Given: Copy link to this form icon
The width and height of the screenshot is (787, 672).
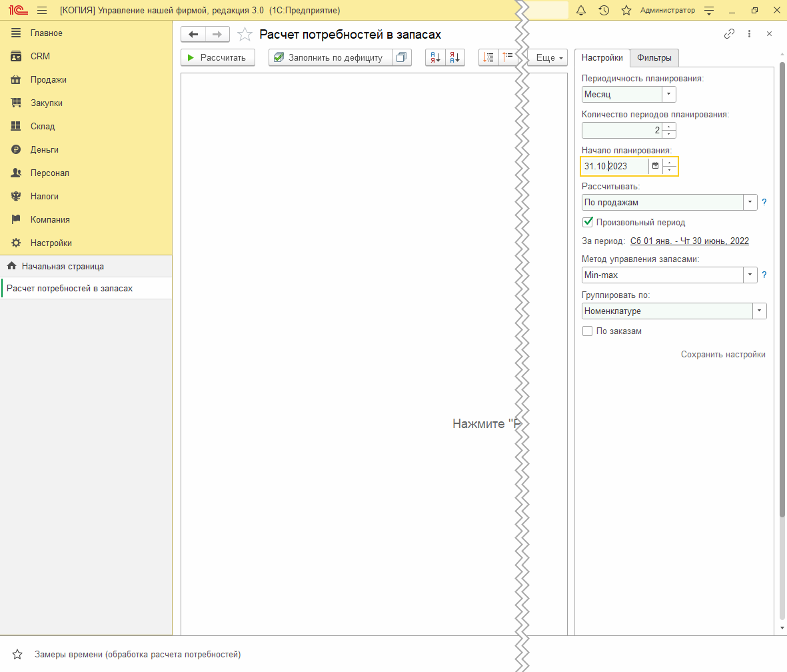Looking at the screenshot, I should pyautogui.click(x=729, y=34).
